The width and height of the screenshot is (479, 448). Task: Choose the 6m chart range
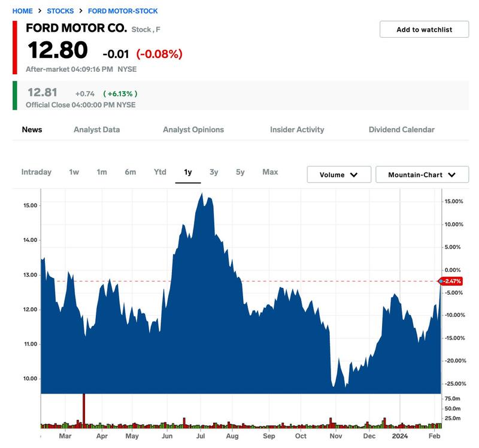[x=130, y=172]
